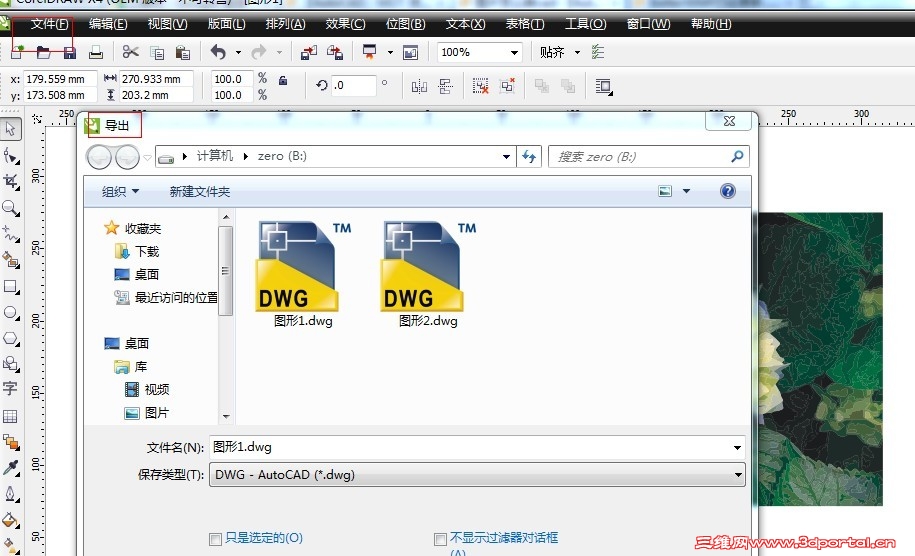This screenshot has height=556, width=915.
Task: Click the Application launcher icon
Action: (x=369, y=52)
